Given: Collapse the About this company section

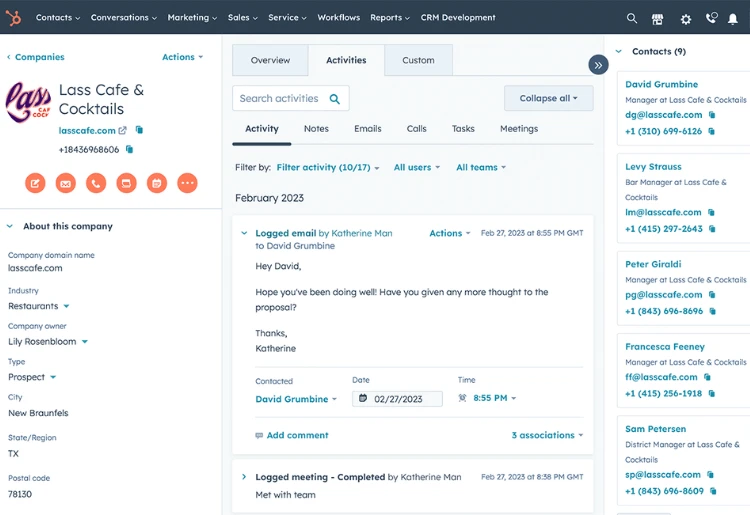Looking at the screenshot, I should pyautogui.click(x=10, y=227).
